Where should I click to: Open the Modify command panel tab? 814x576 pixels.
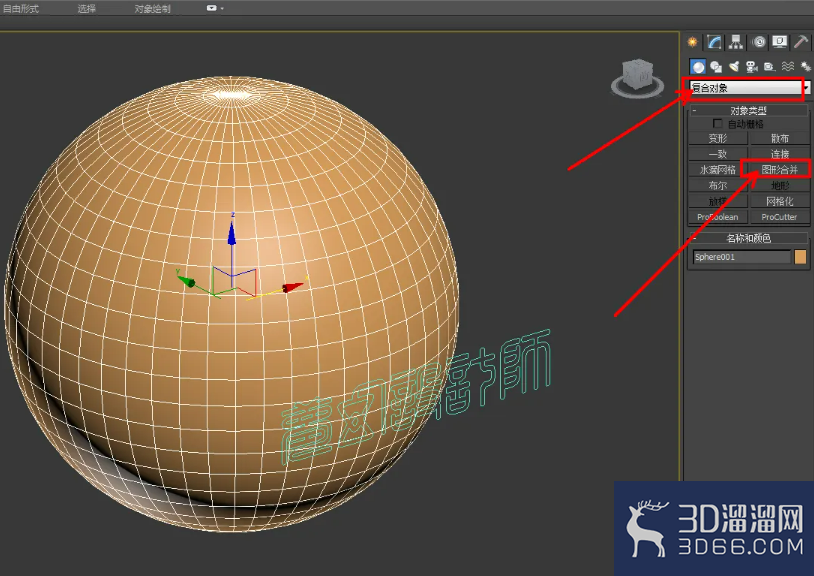click(714, 42)
